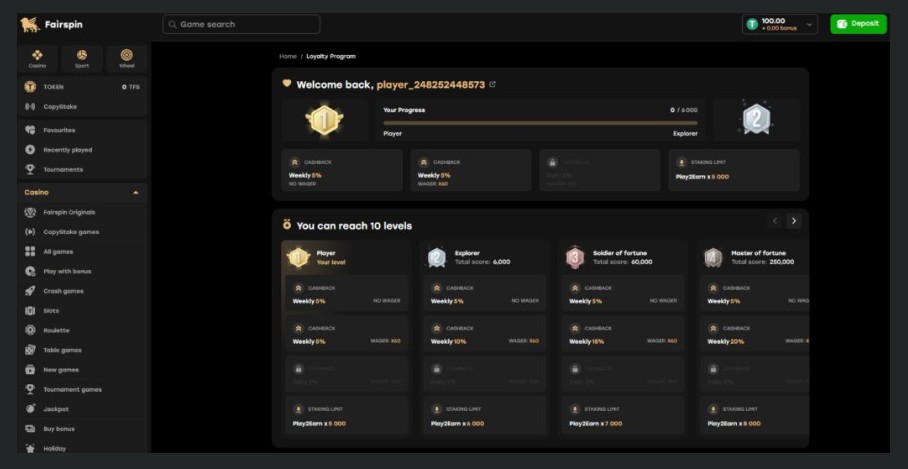Go to previous levels with the left arrow
This screenshot has width=908, height=469.
pyautogui.click(x=775, y=221)
